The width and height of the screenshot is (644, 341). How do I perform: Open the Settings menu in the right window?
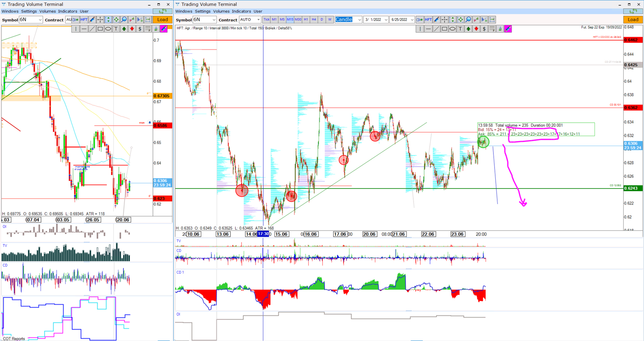pyautogui.click(x=203, y=11)
